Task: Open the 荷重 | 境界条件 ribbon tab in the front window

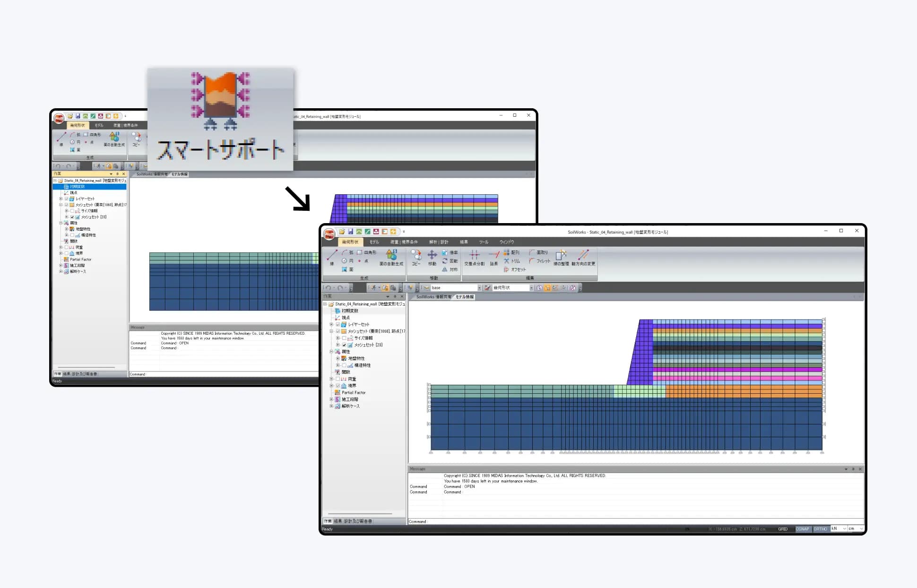Action: coord(404,242)
